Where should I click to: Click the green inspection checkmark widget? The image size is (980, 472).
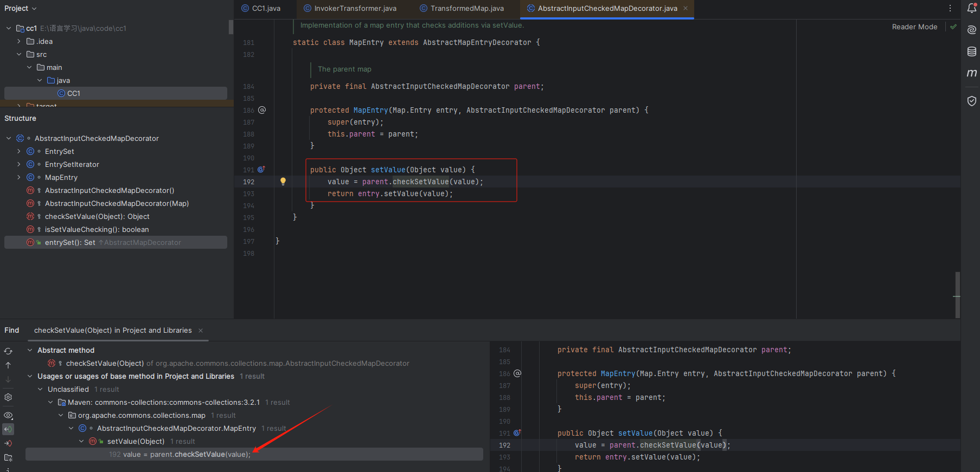953,27
